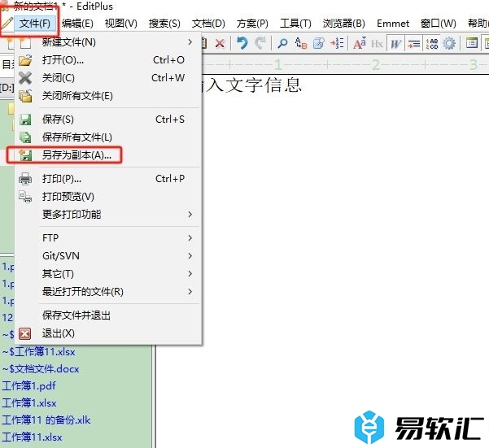Click the red X delete toolbar icon
Image resolution: width=489 pixels, height=448 pixels.
pos(220,43)
